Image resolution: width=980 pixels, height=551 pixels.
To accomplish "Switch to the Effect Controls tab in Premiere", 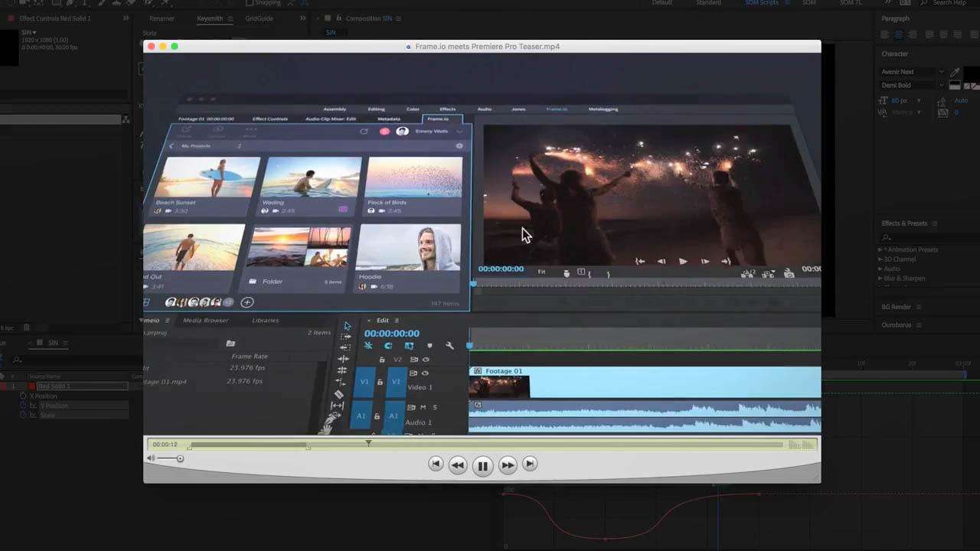I will click(270, 119).
